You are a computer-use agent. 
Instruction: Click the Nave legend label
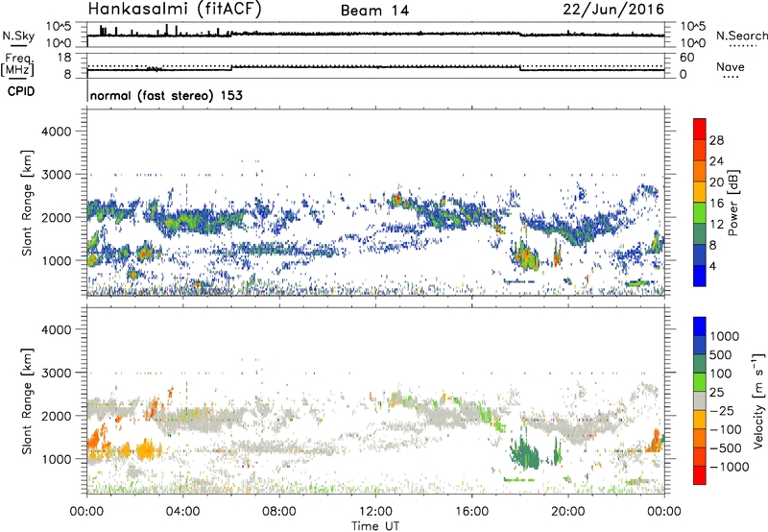(x=731, y=66)
